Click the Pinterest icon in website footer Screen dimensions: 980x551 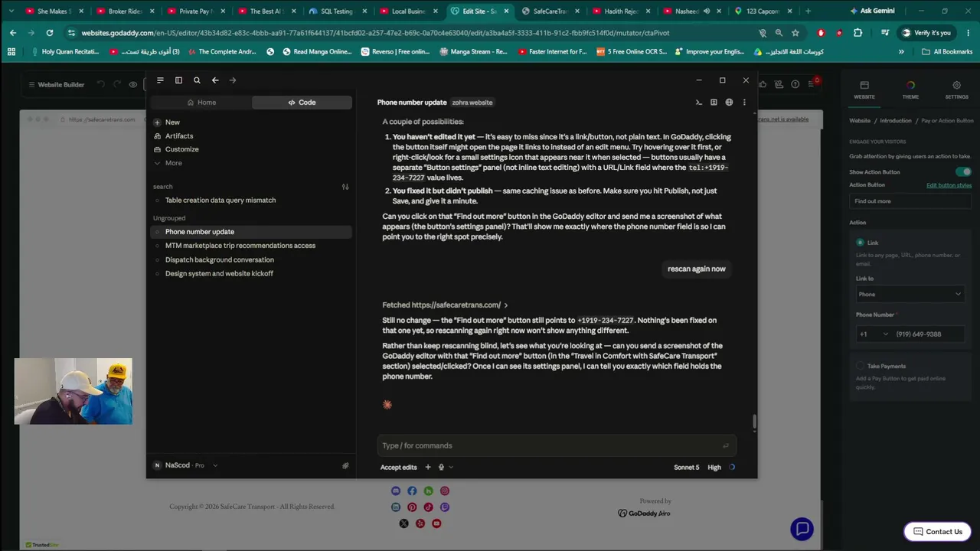click(412, 507)
